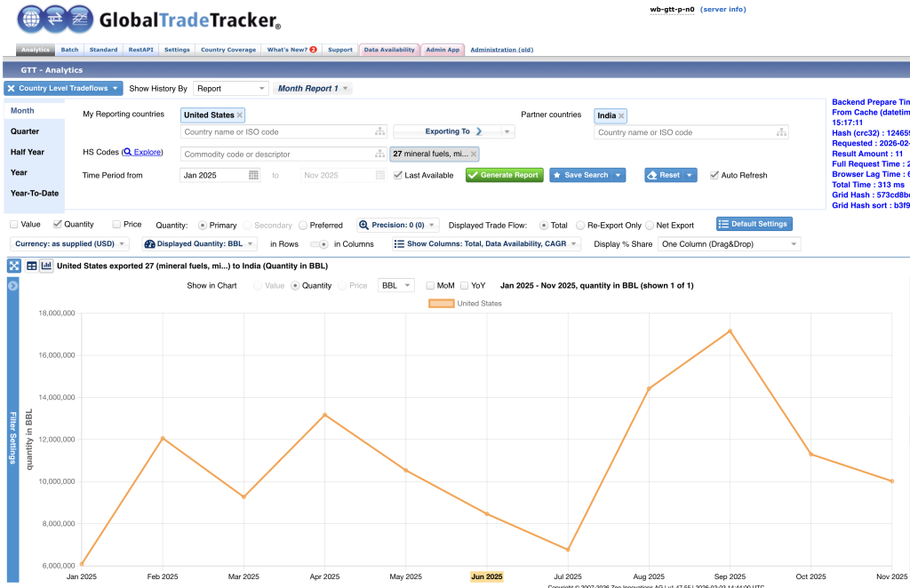Toggle the in Rows/in Columns switch
Screen dimensions: 910x588
click(318, 244)
